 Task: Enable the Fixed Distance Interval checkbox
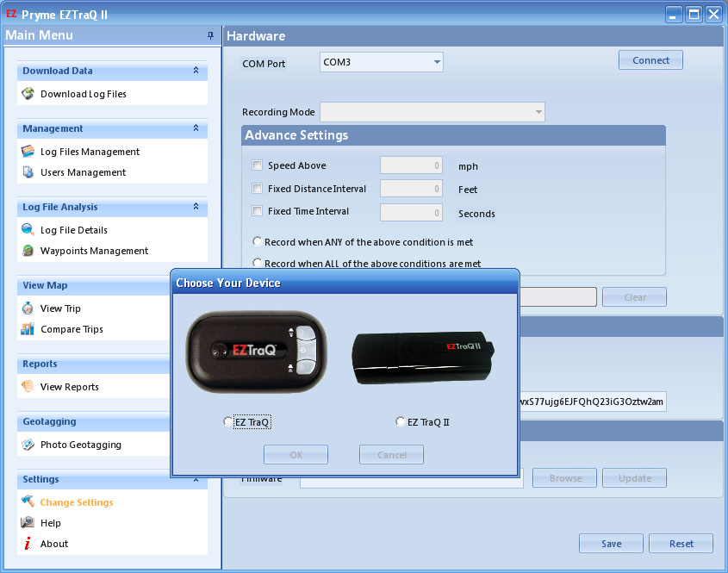click(257, 188)
